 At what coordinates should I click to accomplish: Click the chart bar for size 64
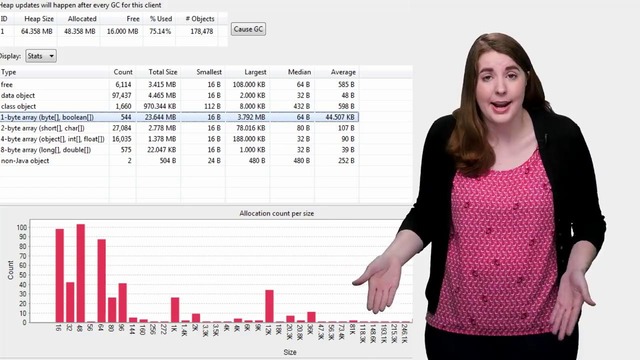[x=102, y=281]
